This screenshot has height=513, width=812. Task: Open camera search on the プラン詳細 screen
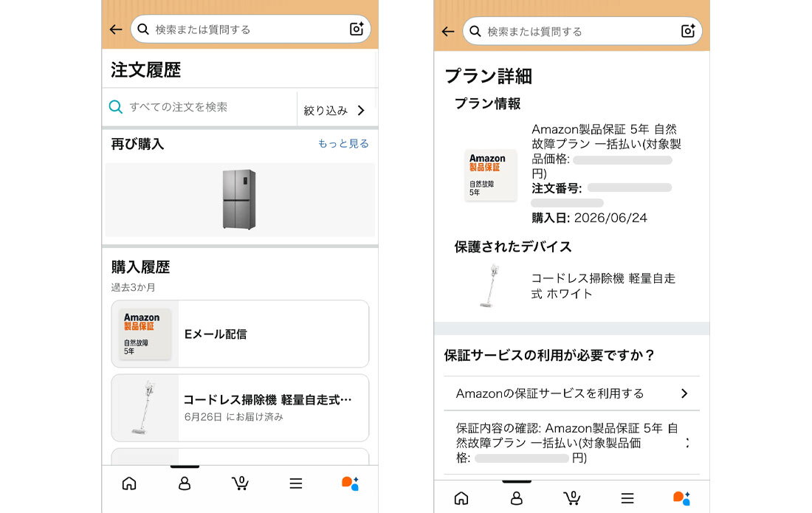pos(688,31)
